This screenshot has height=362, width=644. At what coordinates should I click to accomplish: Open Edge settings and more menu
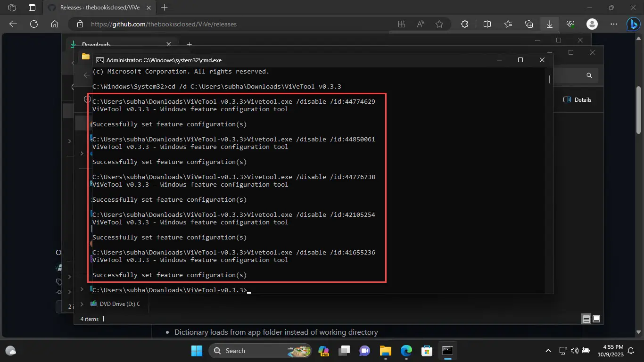[x=613, y=24]
